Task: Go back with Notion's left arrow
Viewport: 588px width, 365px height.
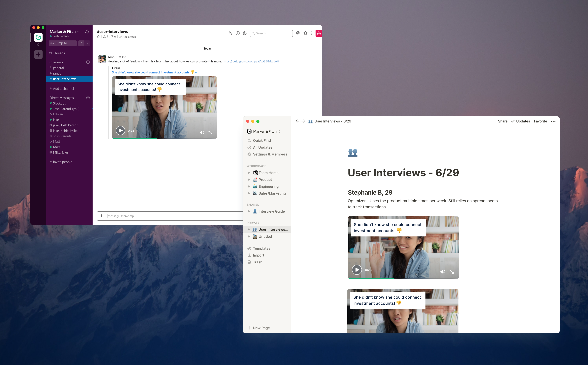Action: tap(297, 121)
